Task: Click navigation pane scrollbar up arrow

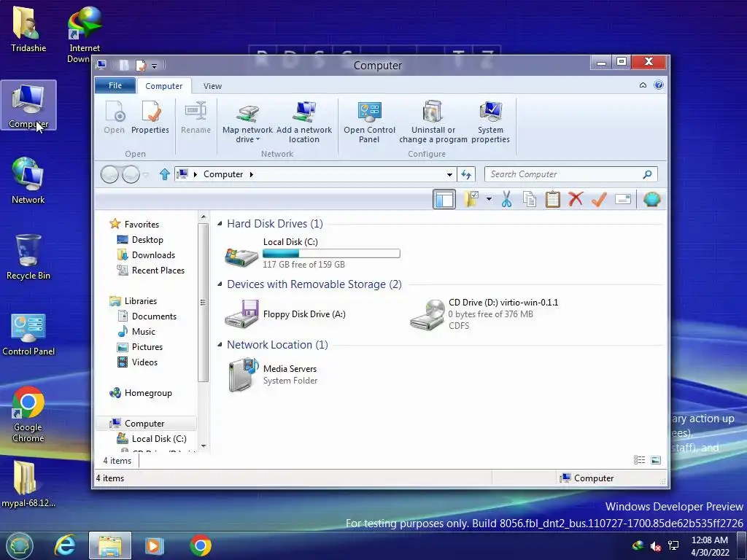Action: pos(204,217)
